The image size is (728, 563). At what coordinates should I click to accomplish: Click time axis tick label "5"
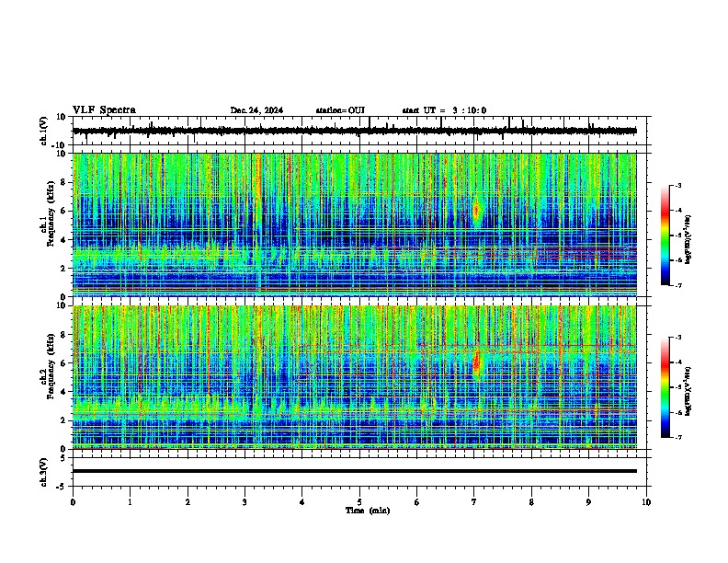tap(359, 502)
